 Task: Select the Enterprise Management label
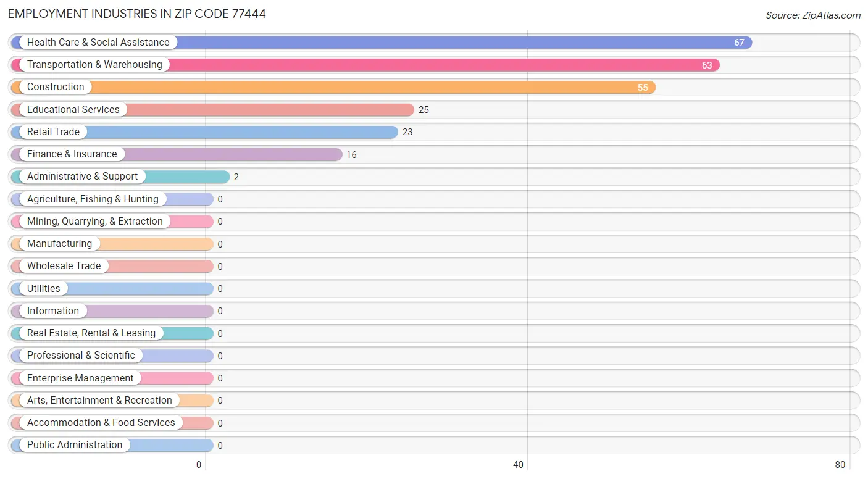pos(80,378)
